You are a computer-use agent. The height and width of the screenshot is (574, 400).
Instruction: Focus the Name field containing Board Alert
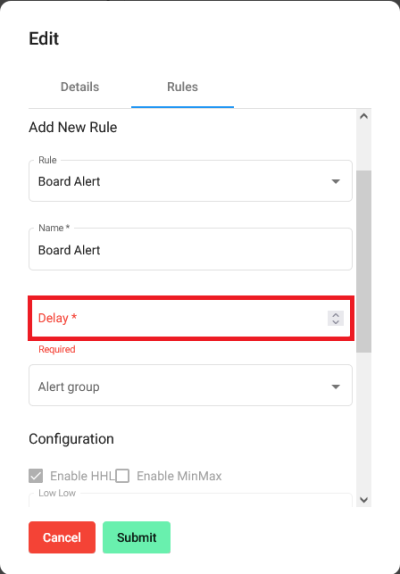tap(191, 249)
